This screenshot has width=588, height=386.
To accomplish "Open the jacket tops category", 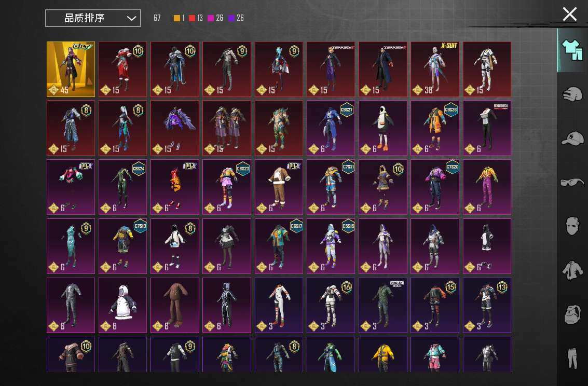I will point(572,270).
